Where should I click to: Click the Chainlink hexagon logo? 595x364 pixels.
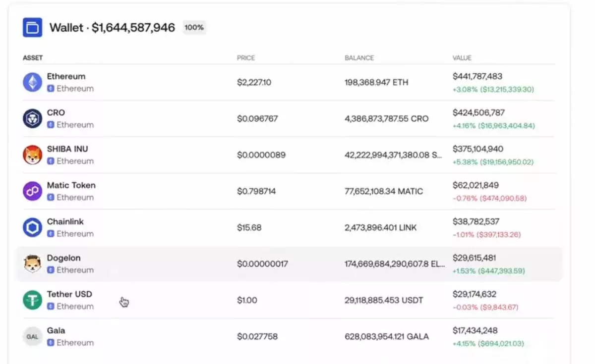pos(32,227)
